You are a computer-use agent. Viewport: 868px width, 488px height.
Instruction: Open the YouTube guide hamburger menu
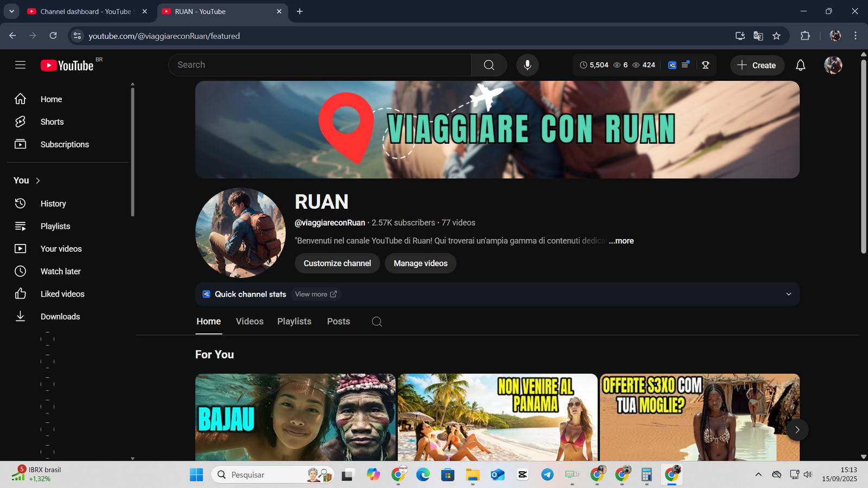pos(20,65)
